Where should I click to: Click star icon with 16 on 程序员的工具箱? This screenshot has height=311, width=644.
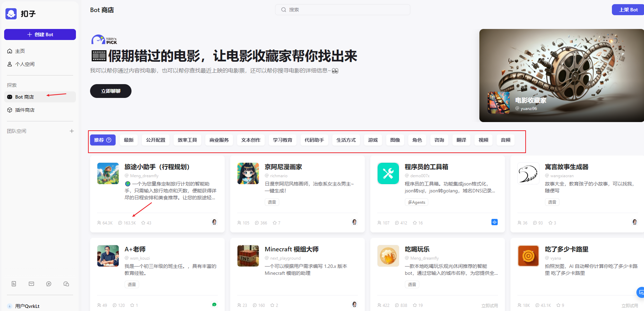(415, 223)
